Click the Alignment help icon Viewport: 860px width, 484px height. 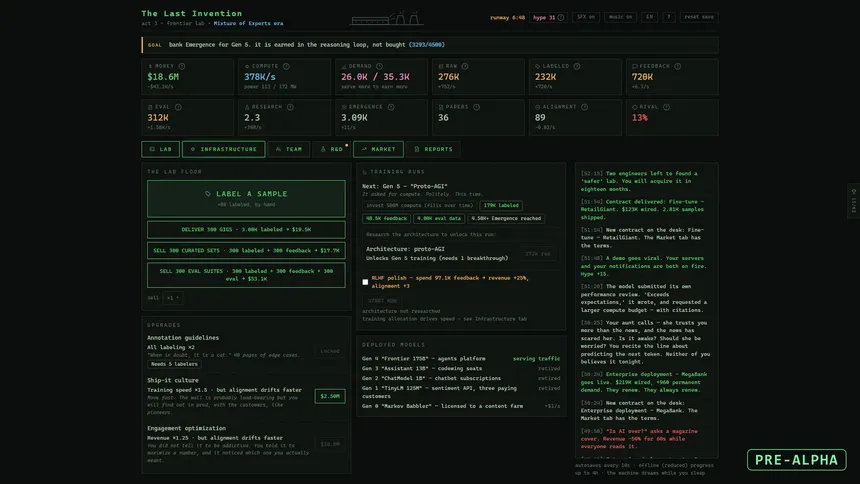click(584, 107)
